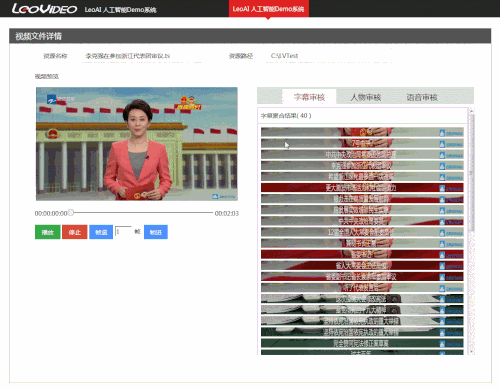
Task: Click the blue icon on the first subtitle row
Action: (x=442, y=133)
